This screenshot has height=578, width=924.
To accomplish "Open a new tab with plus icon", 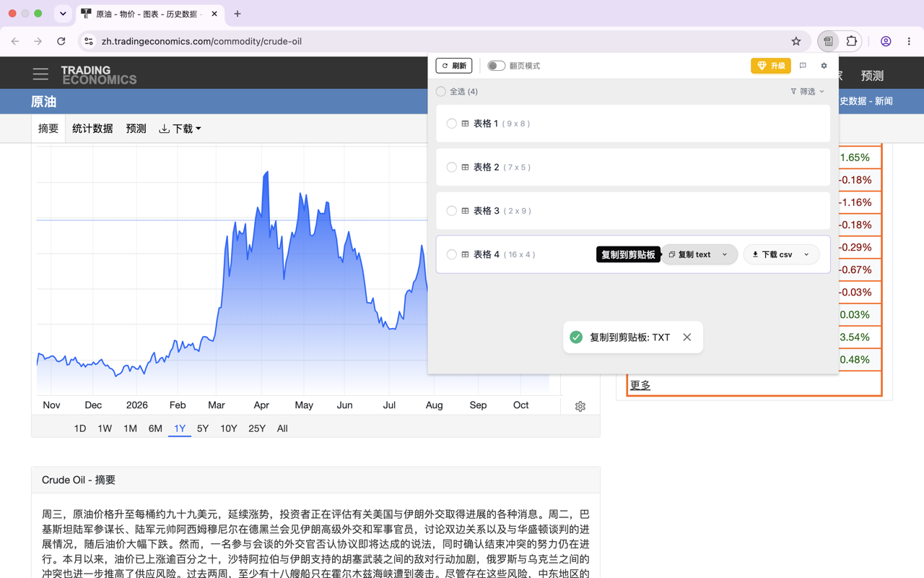I will pyautogui.click(x=237, y=14).
